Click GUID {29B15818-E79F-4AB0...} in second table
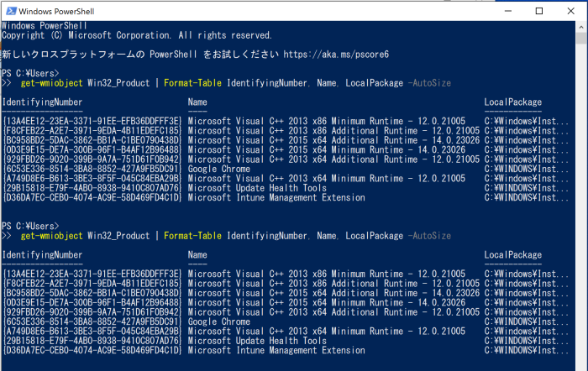This screenshot has width=588, height=371. click(92, 341)
